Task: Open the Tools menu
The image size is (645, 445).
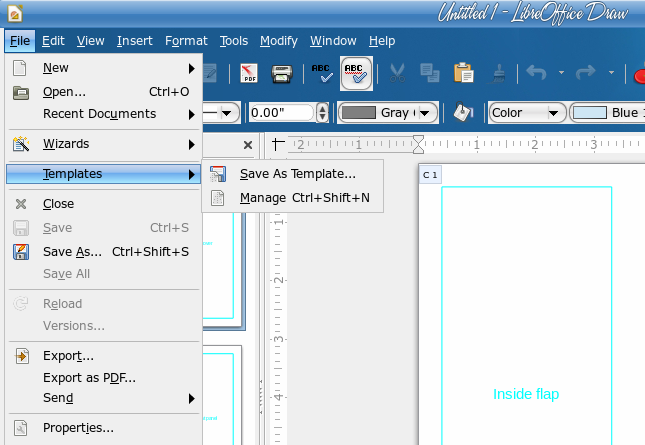Action: tap(234, 41)
